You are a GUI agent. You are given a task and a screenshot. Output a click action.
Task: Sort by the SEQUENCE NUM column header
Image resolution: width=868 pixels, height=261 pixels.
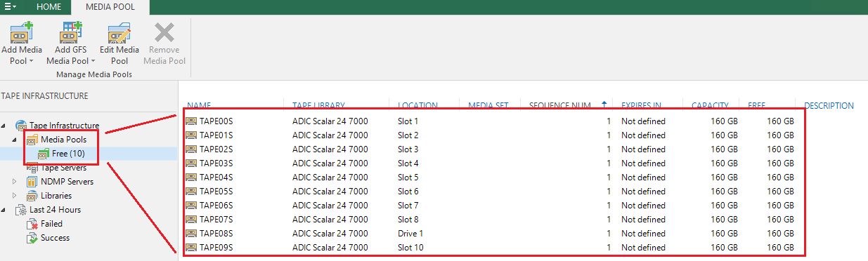pyautogui.click(x=559, y=106)
